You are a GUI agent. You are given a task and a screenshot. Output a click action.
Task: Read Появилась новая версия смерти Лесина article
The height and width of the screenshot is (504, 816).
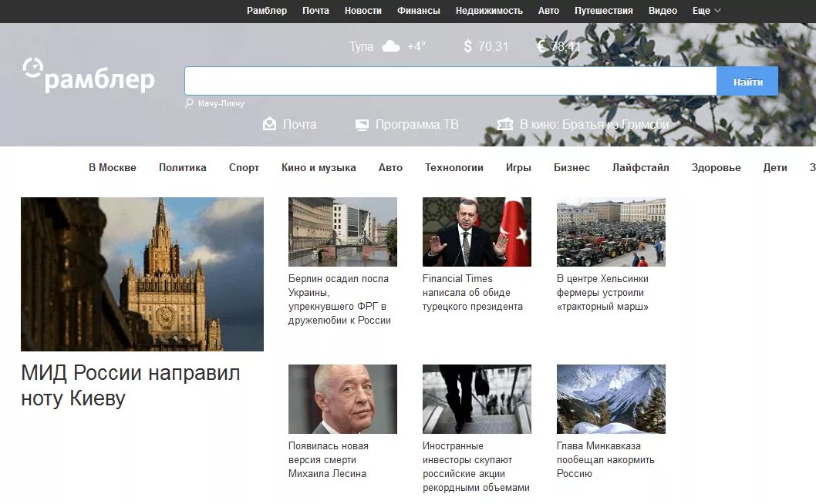(x=328, y=460)
